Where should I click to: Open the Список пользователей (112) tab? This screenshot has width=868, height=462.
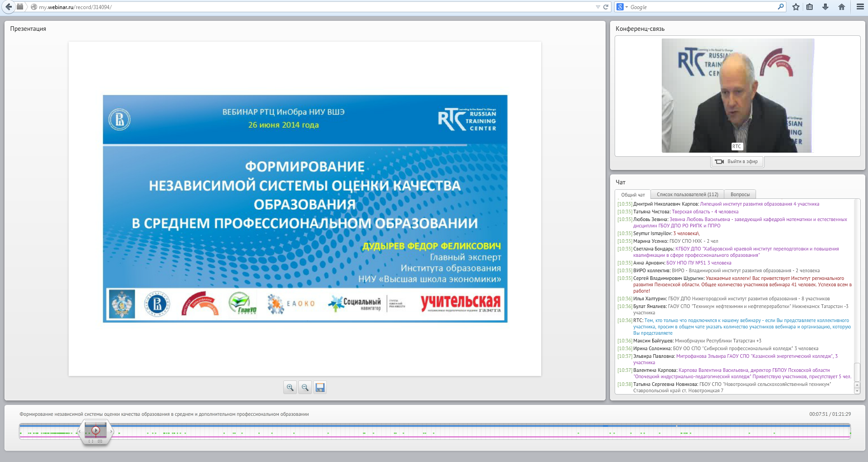(687, 194)
